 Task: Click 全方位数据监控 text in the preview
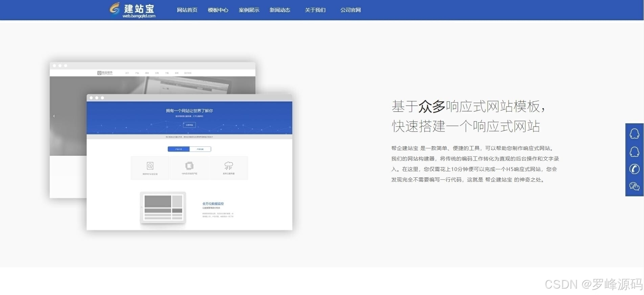click(213, 204)
